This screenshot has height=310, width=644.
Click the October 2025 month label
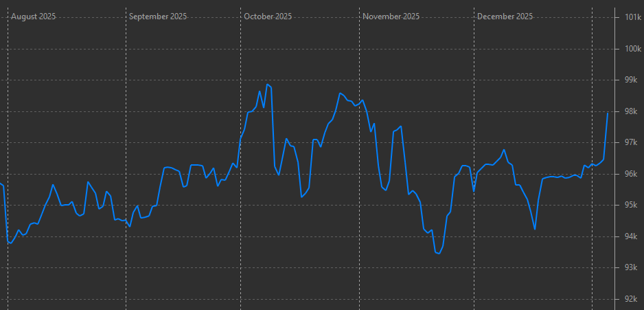268,17
